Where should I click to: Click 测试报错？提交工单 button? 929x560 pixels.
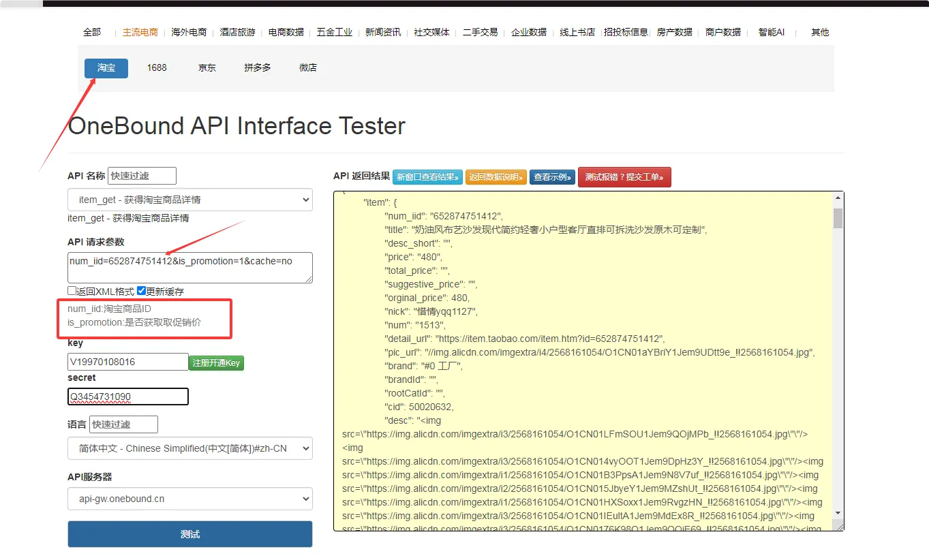tap(624, 177)
